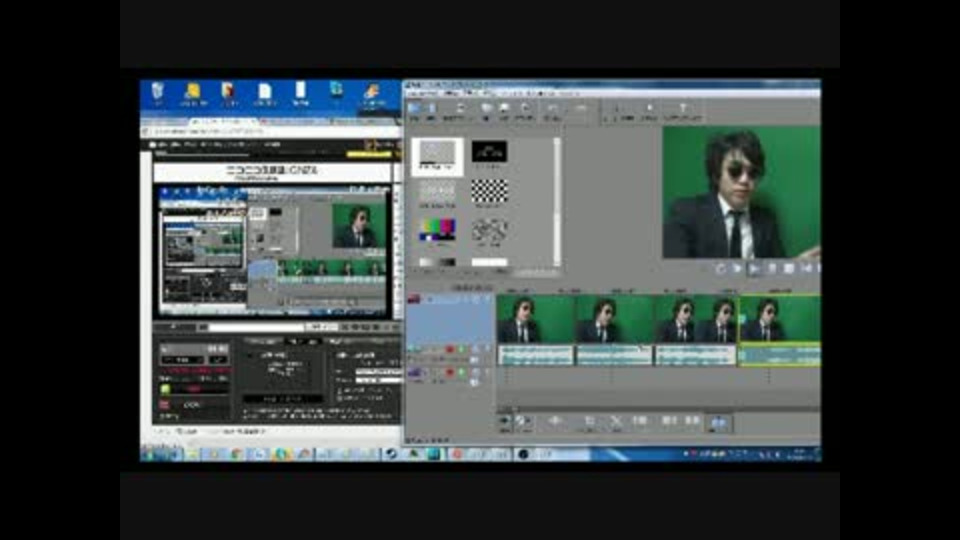Image resolution: width=960 pixels, height=540 pixels.
Task: Click the green button on second audio track
Action: (462, 372)
